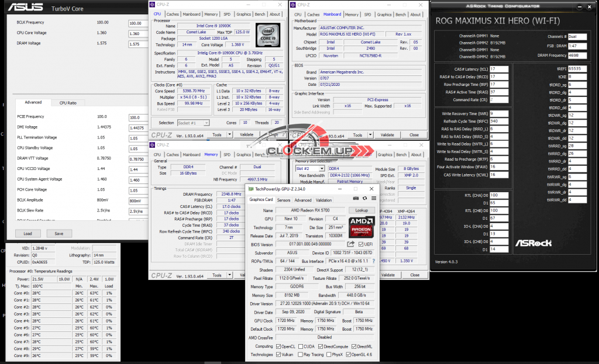The height and width of the screenshot is (364, 599).
Task: Click the Bus Interface question mark
Action: [373, 261]
